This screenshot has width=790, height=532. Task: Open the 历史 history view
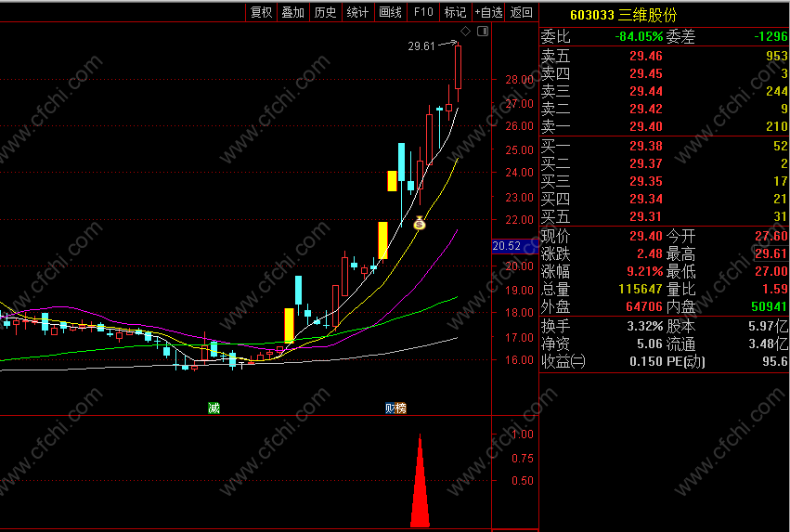[325, 12]
